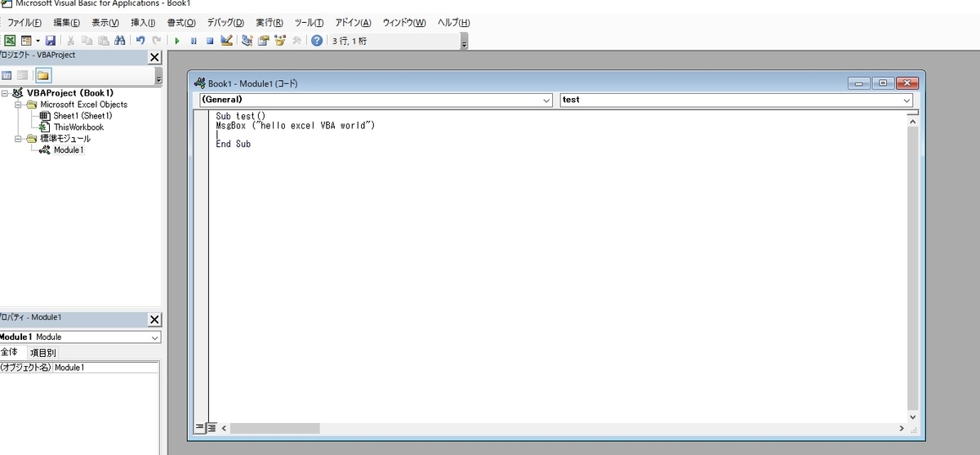Click the Sub test() line
Image resolution: width=980 pixels, height=455 pixels.
click(x=241, y=117)
